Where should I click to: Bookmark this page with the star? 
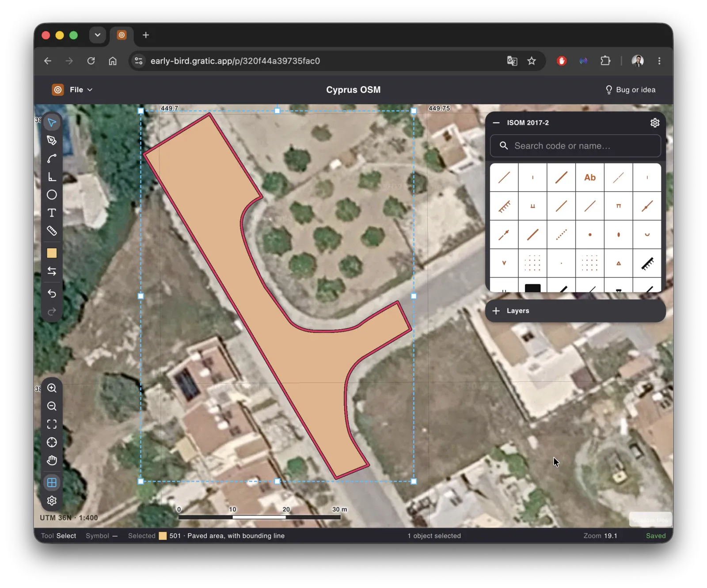pos(532,61)
